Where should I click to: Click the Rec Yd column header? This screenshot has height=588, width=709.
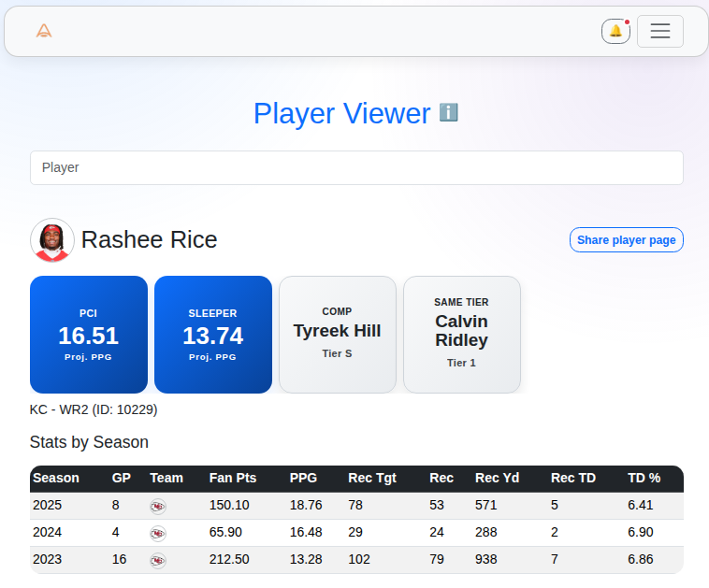pyautogui.click(x=497, y=478)
